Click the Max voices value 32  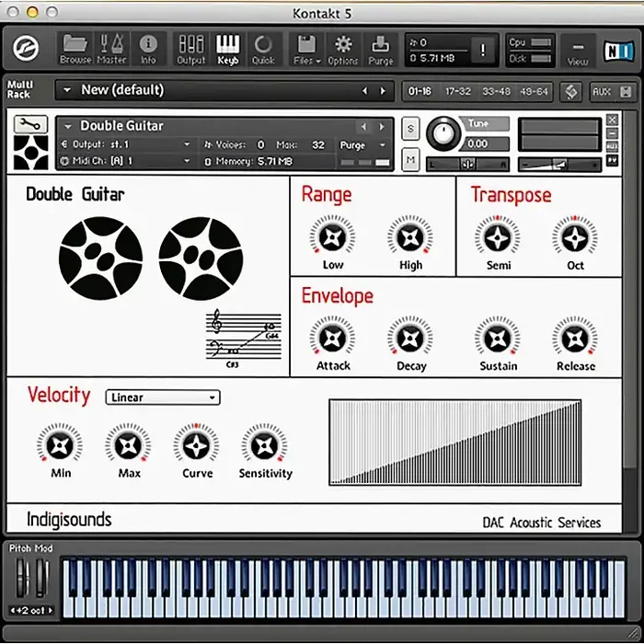(318, 145)
